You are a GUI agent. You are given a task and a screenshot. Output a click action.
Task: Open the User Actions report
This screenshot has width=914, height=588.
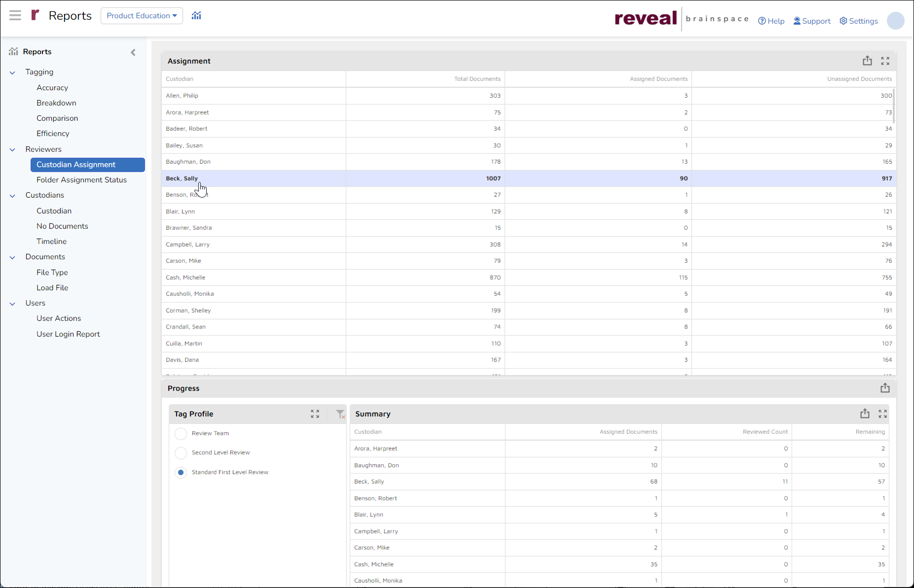(59, 318)
